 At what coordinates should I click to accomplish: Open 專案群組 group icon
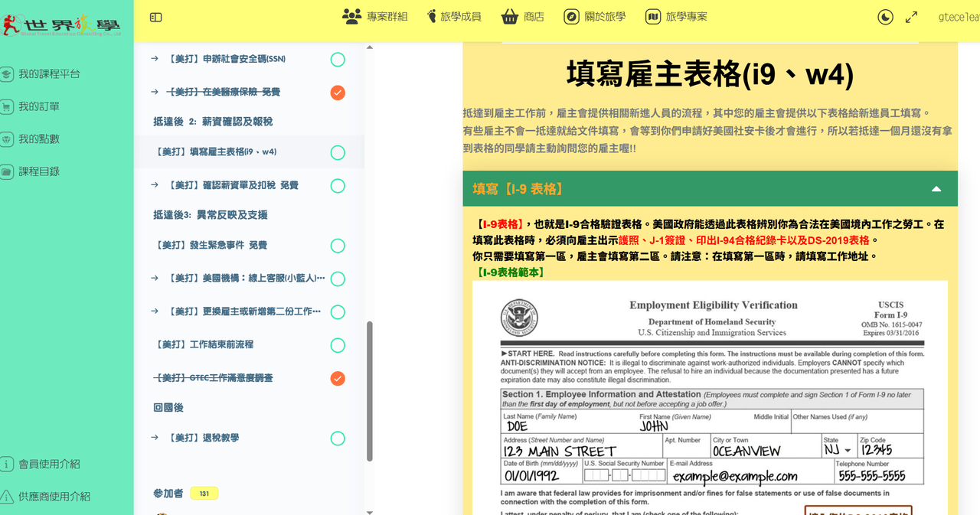[351, 16]
